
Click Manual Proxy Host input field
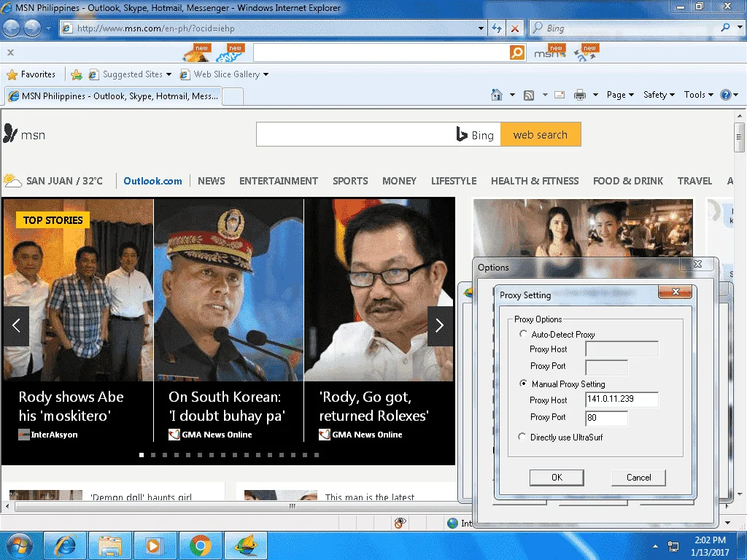coord(622,400)
